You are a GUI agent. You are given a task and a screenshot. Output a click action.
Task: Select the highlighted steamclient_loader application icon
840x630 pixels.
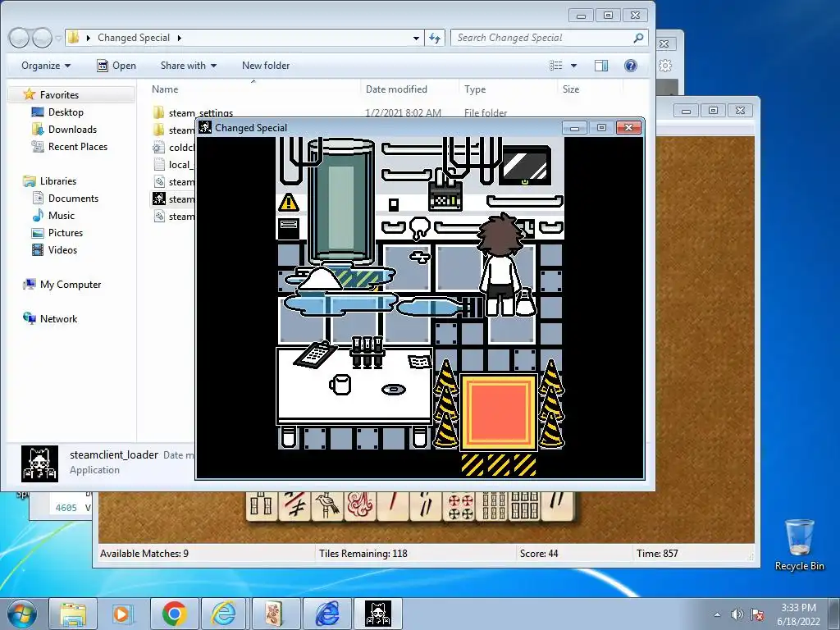click(x=159, y=199)
